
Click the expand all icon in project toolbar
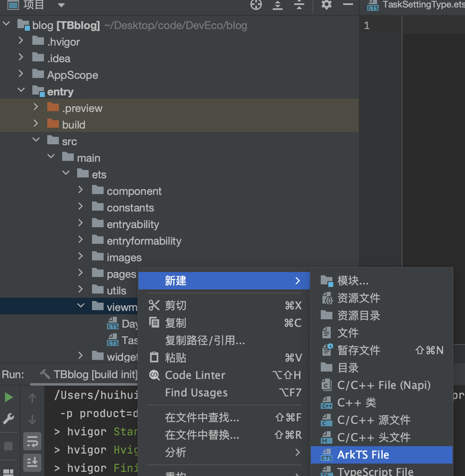[x=277, y=5]
